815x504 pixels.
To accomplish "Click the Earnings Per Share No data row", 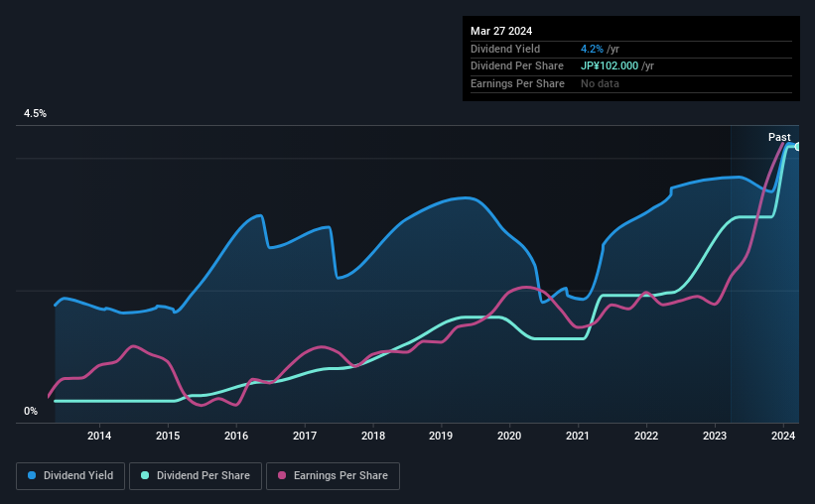I will pyautogui.click(x=631, y=83).
